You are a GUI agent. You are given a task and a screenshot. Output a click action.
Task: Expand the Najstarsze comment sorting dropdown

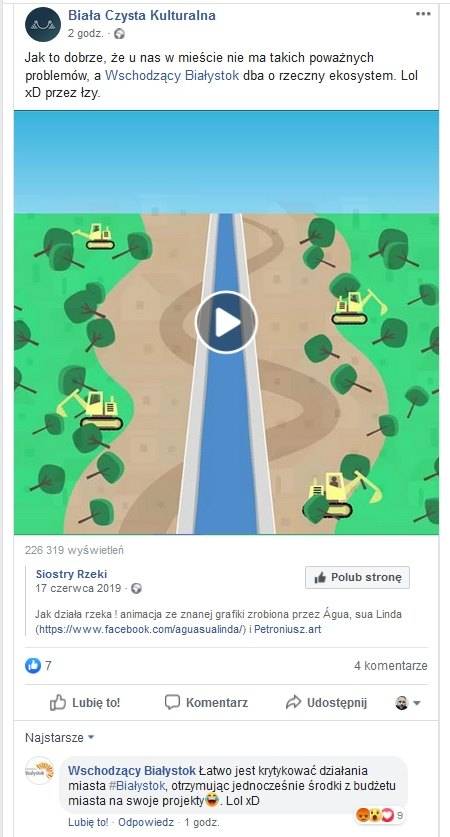click(x=59, y=738)
